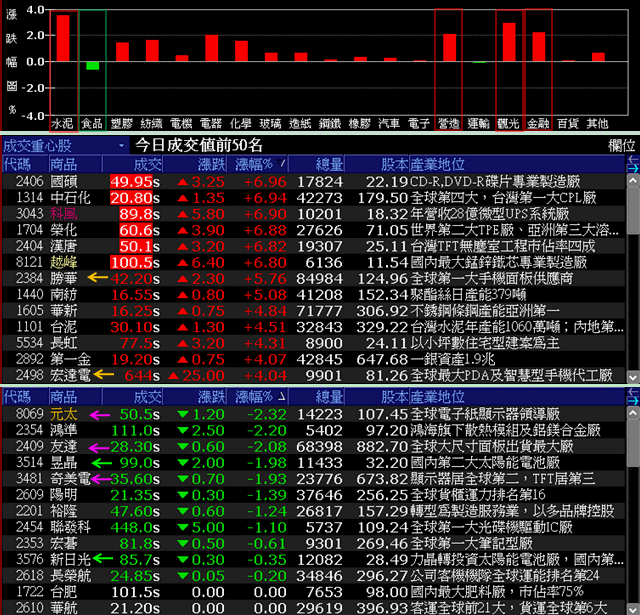Select stock row 1704 榮化
The height and width of the screenshot is (615, 640).
point(313,230)
